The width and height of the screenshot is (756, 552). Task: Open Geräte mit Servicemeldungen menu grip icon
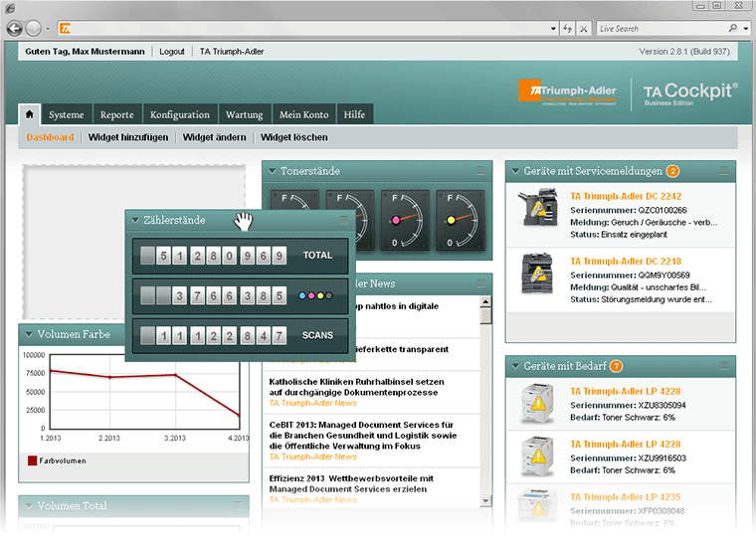(x=724, y=171)
